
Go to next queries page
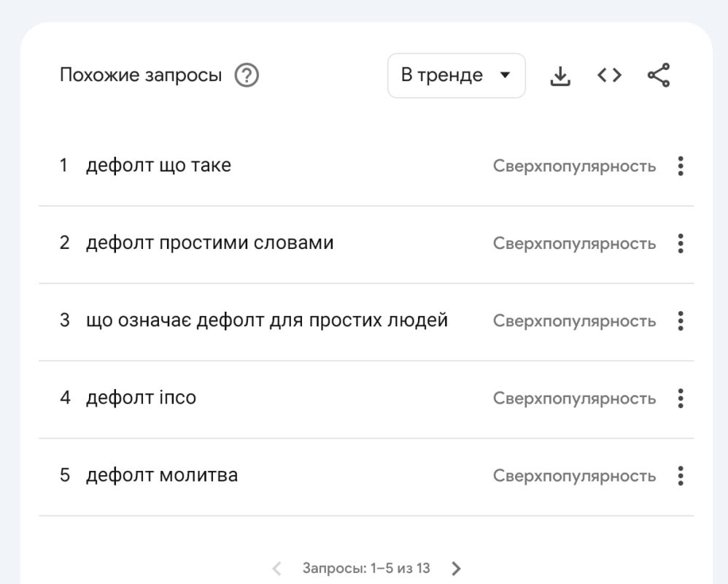457,567
